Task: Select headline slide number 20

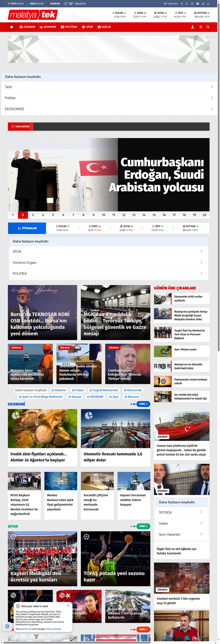Action: pyautogui.click(x=205, y=215)
